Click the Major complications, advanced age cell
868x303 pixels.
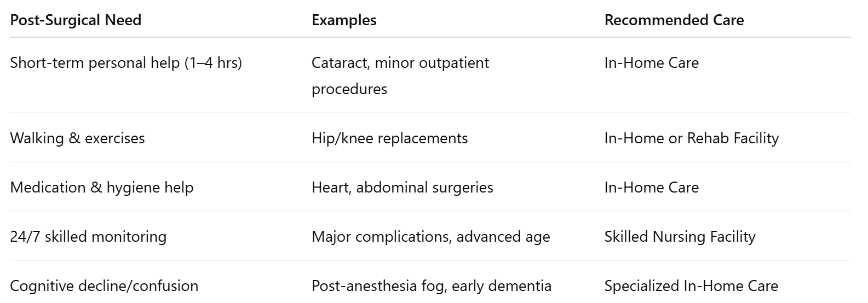pyautogui.click(x=430, y=236)
